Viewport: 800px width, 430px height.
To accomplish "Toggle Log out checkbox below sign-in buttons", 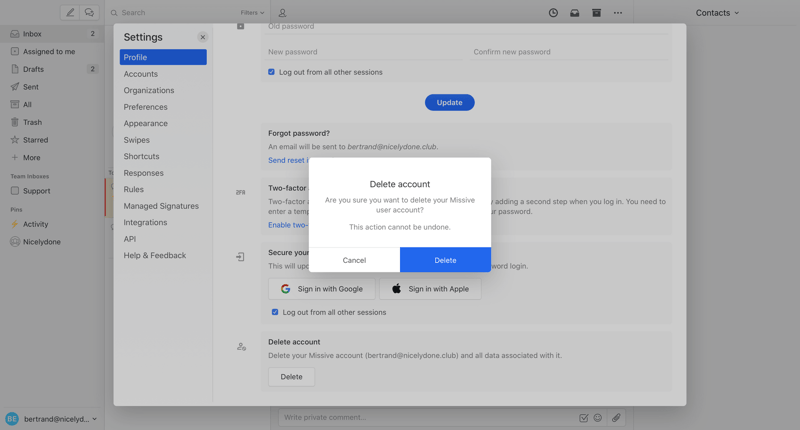I will 275,312.
